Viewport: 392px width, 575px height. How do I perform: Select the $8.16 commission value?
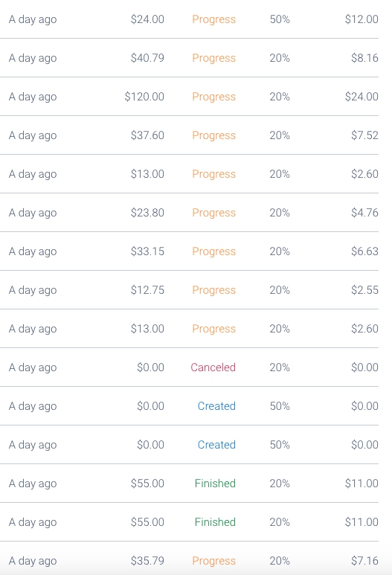pyautogui.click(x=364, y=58)
